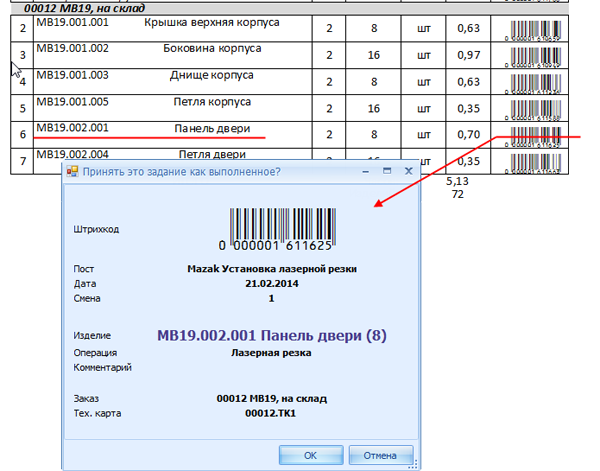Click the value 0,97 in the table
The width and height of the screenshot is (600, 471).
tap(468, 55)
